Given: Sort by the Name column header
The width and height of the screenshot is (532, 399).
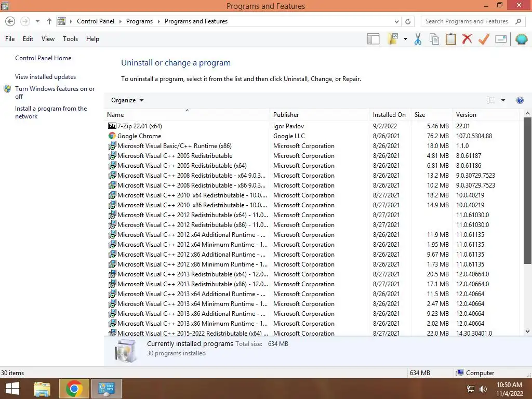Looking at the screenshot, I should click(x=187, y=115).
